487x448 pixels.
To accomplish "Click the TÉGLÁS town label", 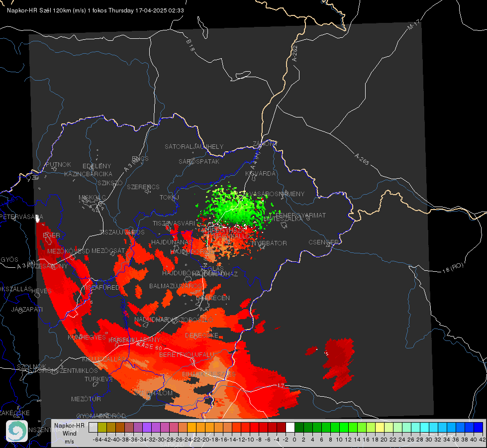I will 212,268.
